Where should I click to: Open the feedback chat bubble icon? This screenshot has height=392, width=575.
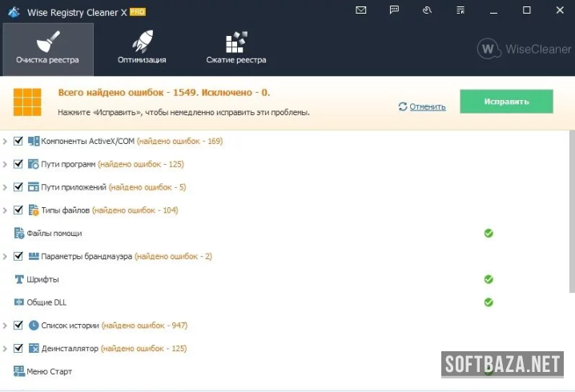394,10
